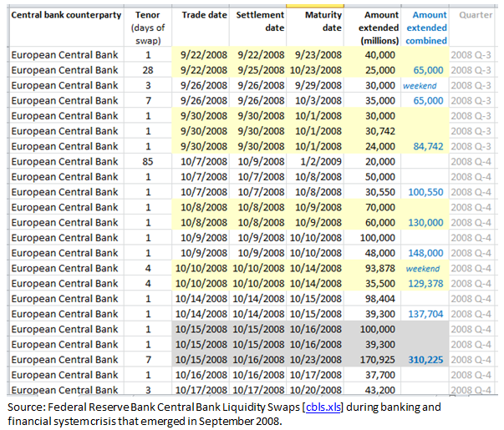Screen dimensions: 504x430
Task: Select combined total 130,000
Action: click(425, 223)
